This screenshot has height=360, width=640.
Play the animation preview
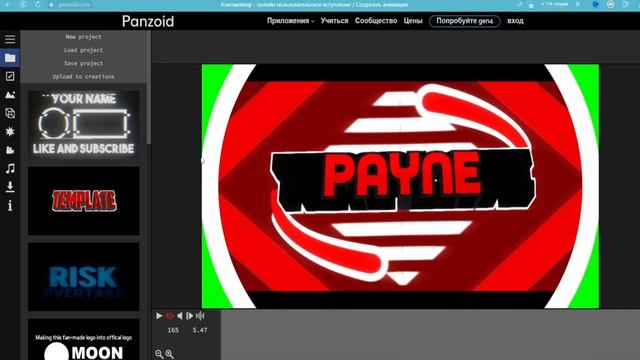click(159, 316)
